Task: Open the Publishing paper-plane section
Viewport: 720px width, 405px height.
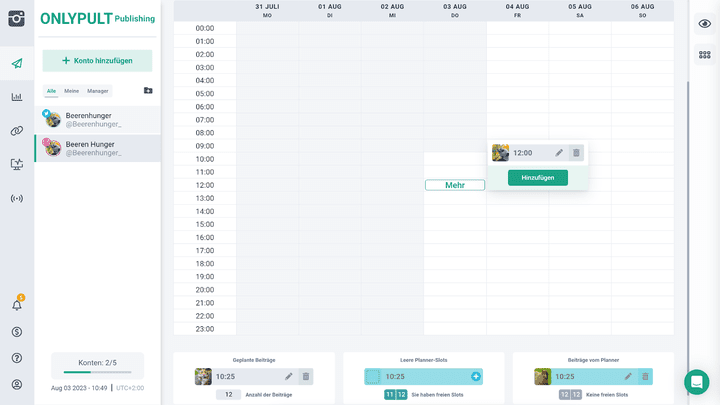Action: [x=17, y=63]
